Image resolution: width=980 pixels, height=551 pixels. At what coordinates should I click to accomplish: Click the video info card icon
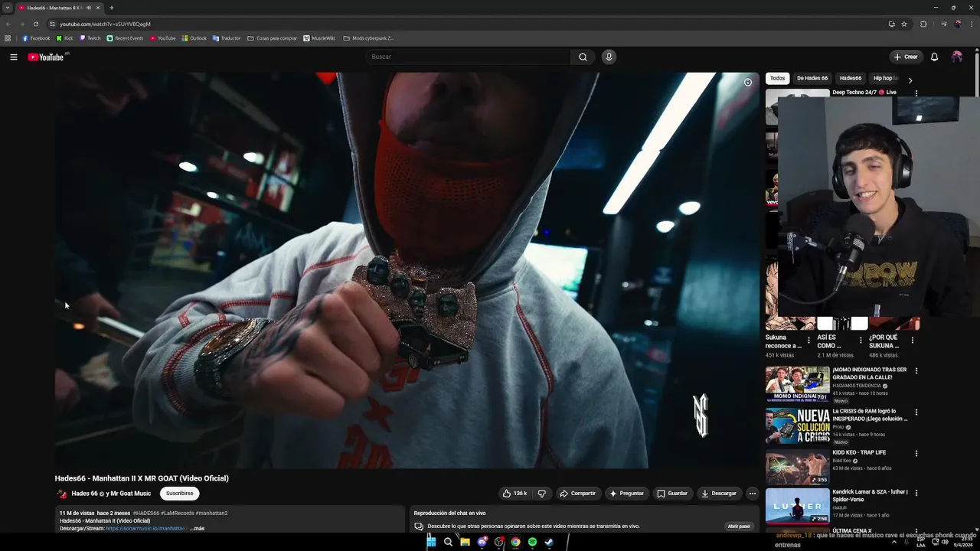click(x=748, y=82)
